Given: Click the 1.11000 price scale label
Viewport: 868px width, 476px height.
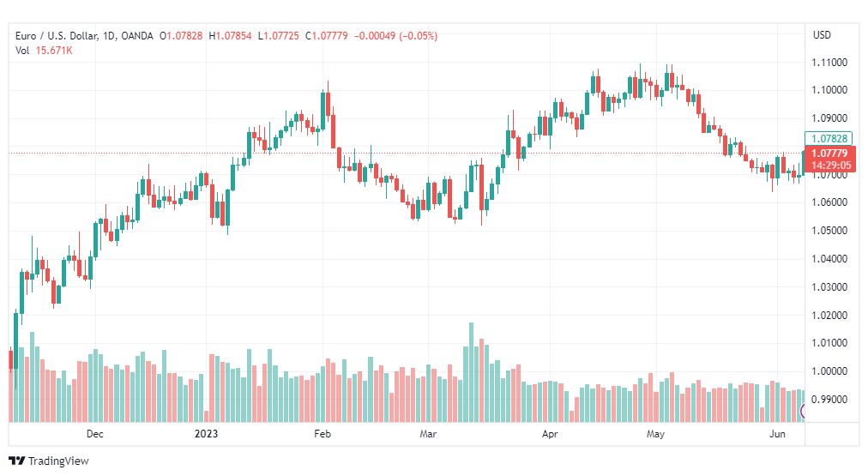Looking at the screenshot, I should tap(829, 63).
